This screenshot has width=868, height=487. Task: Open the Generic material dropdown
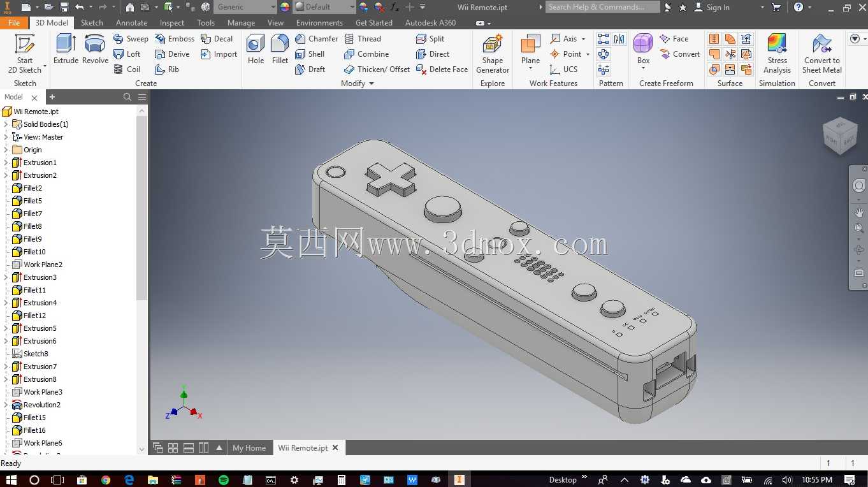(x=273, y=7)
